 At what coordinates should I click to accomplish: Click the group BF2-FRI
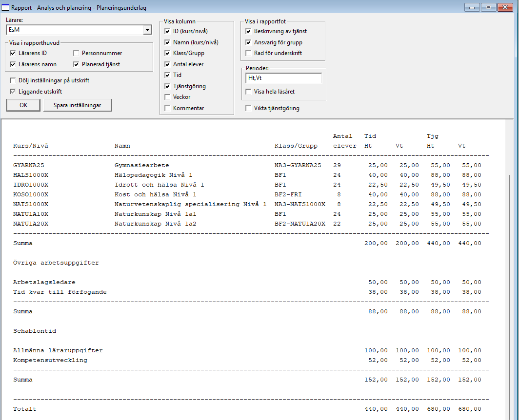pos(288,194)
